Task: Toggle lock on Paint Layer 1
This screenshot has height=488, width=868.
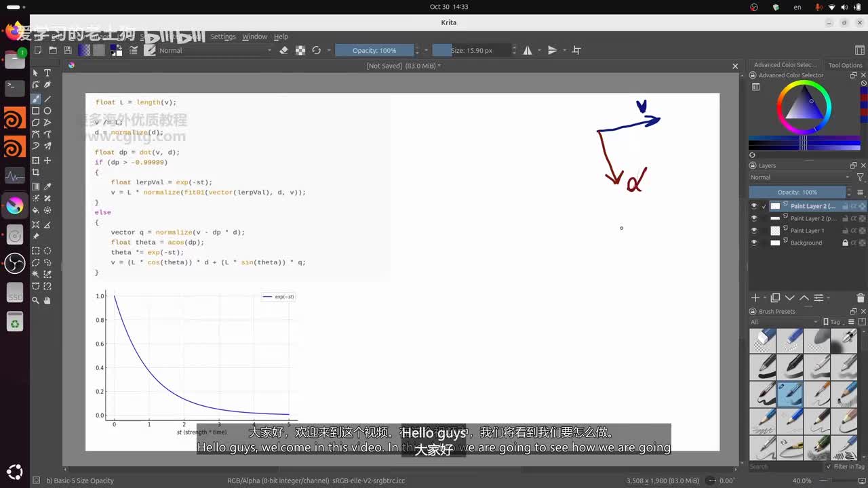Action: coord(845,230)
